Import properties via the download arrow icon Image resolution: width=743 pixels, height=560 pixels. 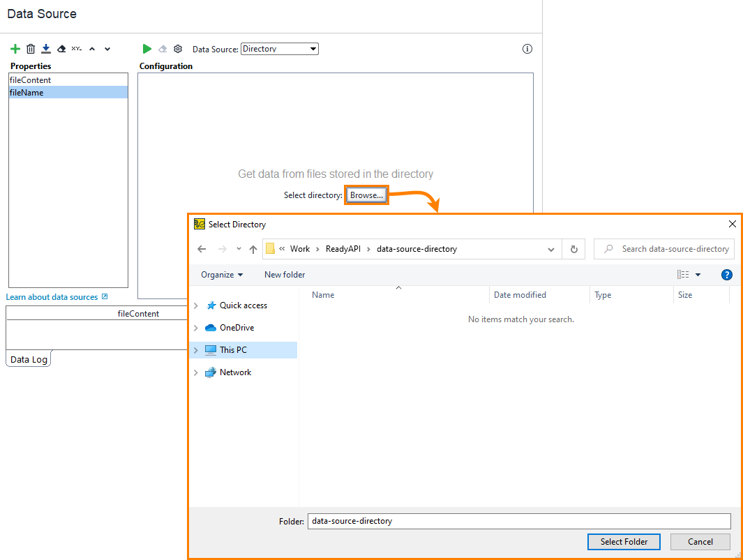(x=46, y=49)
